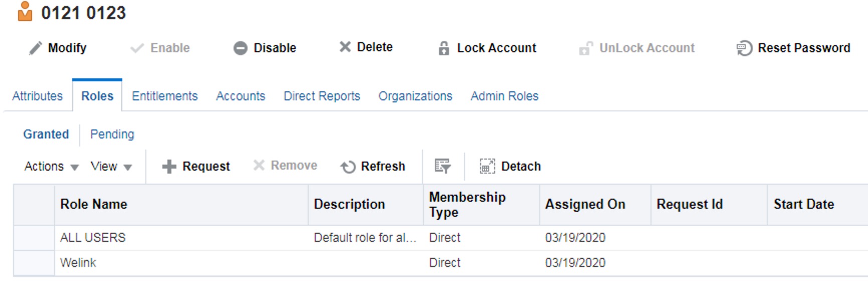Click the Refresh arrow icon
Viewport: 868px width, 282px height.
tap(348, 167)
